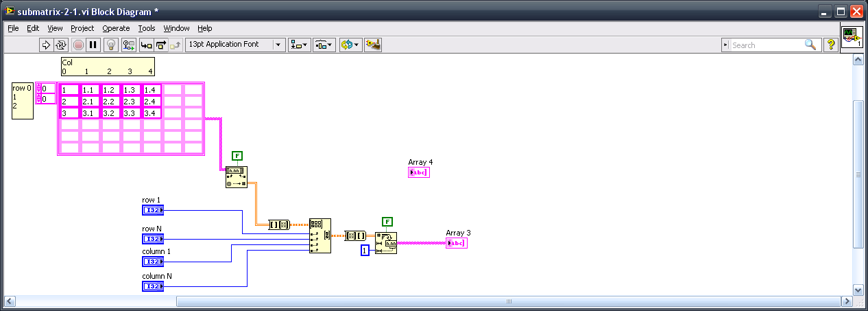Open the Distribute Objects dropdown
The width and height of the screenshot is (868, 311).
tap(324, 45)
